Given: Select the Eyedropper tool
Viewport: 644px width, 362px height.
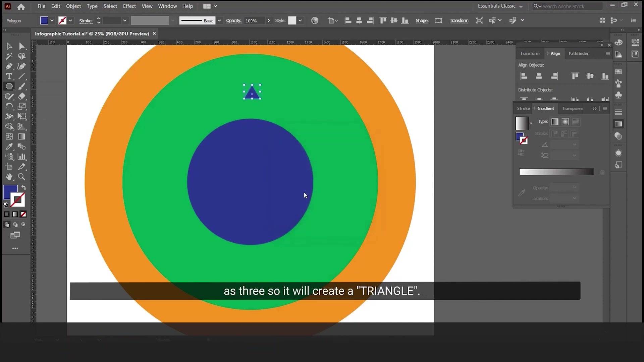Looking at the screenshot, I should [9, 146].
